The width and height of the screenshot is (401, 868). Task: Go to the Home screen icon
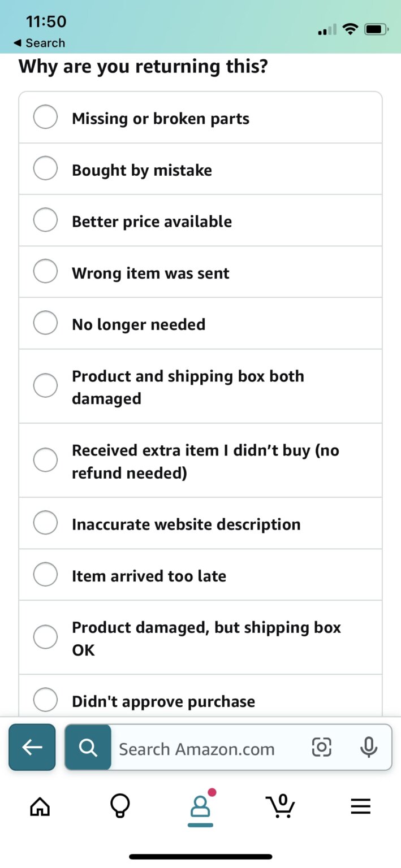pyautogui.click(x=40, y=806)
